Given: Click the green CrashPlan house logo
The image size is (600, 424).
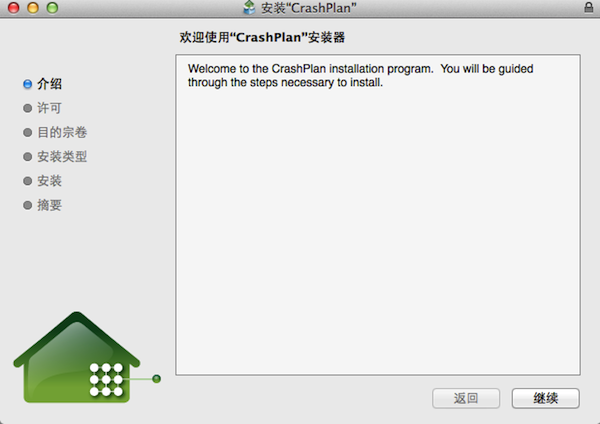Looking at the screenshot, I should 77,357.
